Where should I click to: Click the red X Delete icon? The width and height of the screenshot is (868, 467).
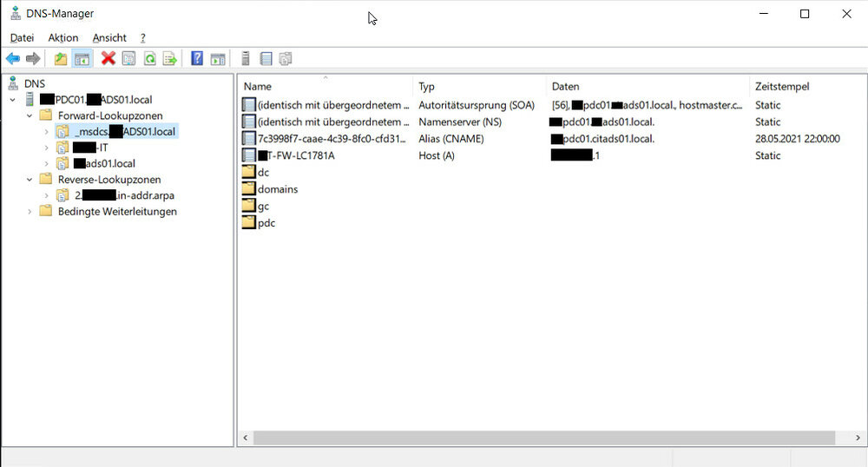(x=108, y=59)
